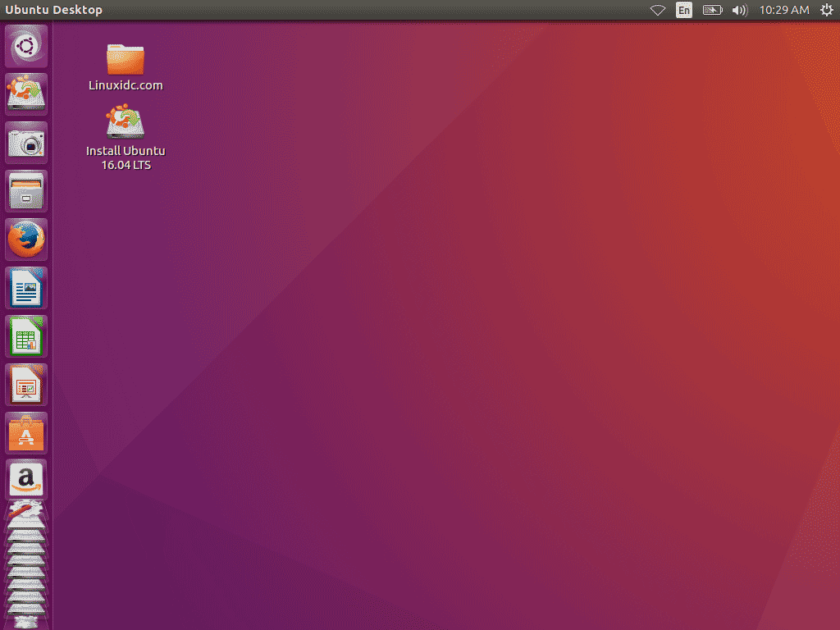Open LibreOffice Writer

point(25,288)
